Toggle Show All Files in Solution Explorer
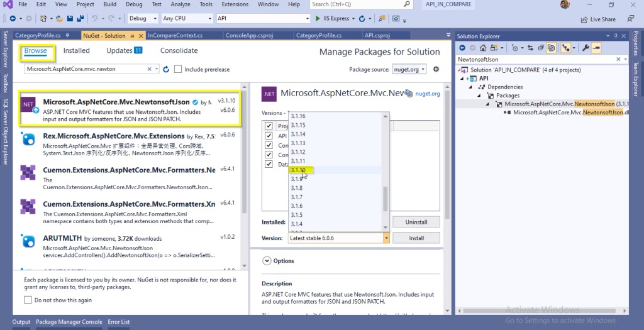The height and width of the screenshot is (330, 644). coord(551,48)
